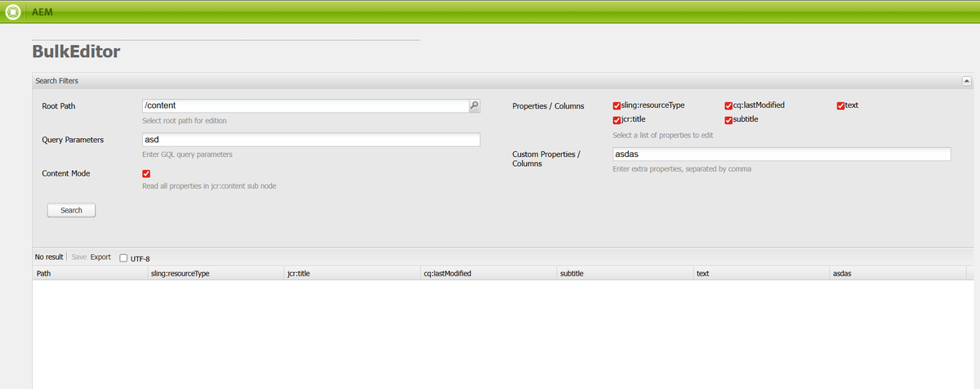The image size is (980, 389).
Task: Click the Root Path label
Action: point(59,106)
